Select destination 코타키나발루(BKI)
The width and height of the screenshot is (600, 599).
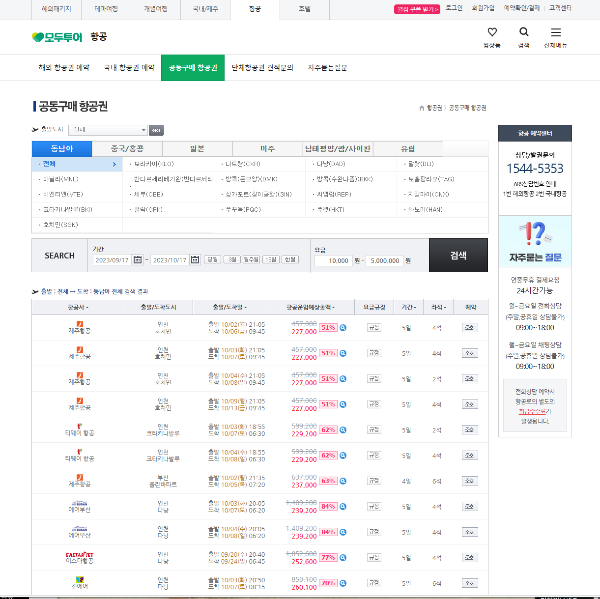[x=67, y=210]
